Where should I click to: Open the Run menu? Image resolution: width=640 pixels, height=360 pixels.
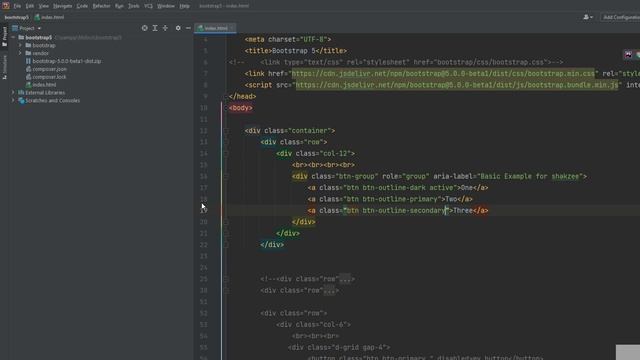(x=119, y=6)
